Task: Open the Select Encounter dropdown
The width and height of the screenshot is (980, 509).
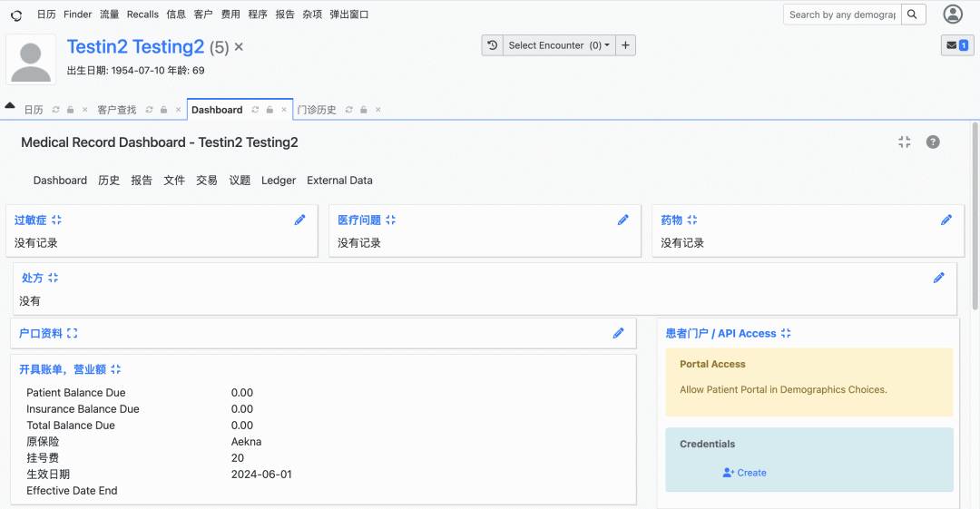Action: (x=559, y=45)
